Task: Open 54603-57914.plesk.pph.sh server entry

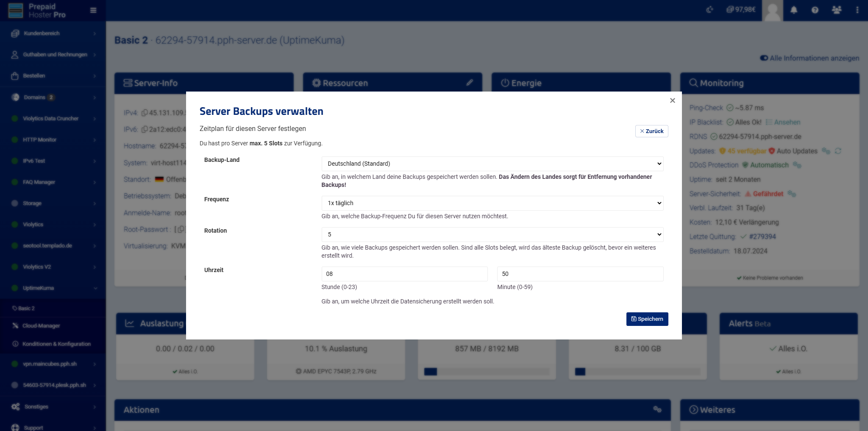Action: click(53, 385)
